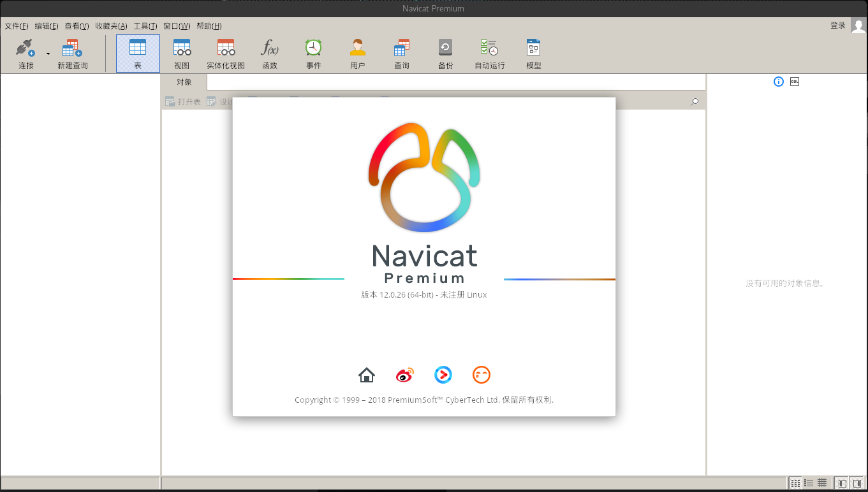Click the user avatar beside 登录
The image size is (868, 492).
(859, 25)
